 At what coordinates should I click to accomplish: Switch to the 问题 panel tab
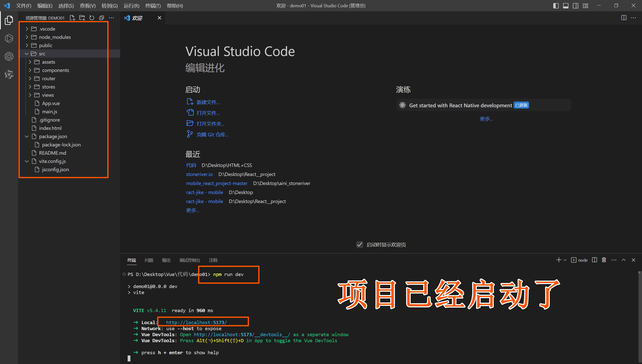tap(149, 260)
